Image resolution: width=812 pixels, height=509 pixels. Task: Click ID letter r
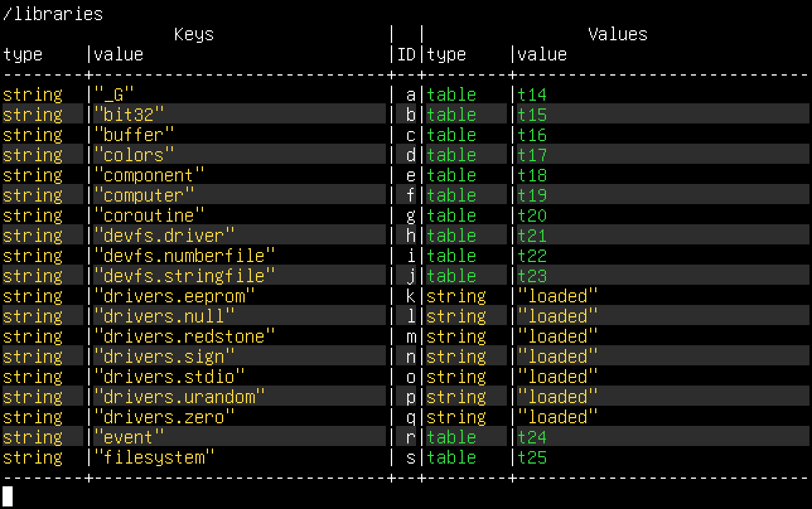pyautogui.click(x=411, y=437)
